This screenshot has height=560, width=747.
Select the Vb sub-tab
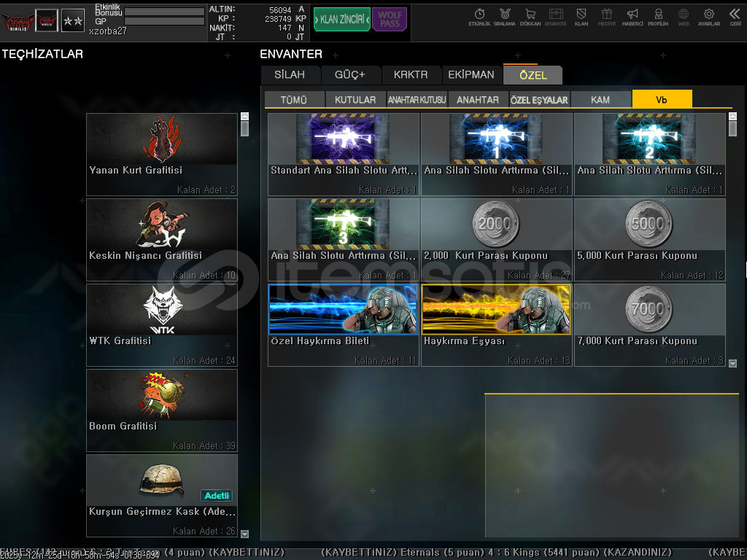click(x=662, y=99)
